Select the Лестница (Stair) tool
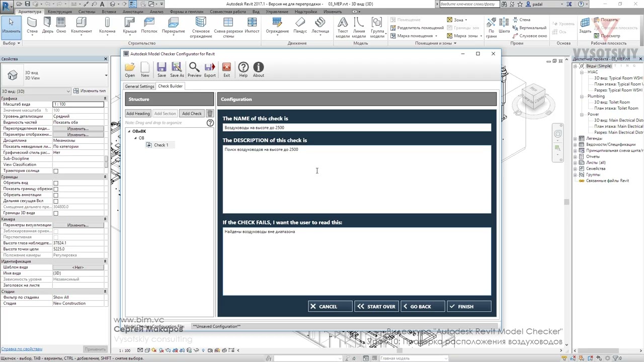Viewport: 644px width, 362px height. (x=320, y=26)
